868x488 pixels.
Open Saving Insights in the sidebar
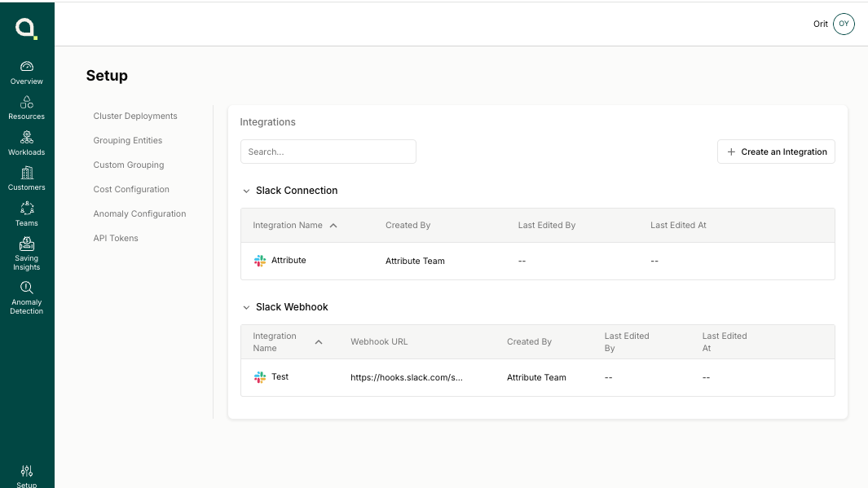[27, 254]
